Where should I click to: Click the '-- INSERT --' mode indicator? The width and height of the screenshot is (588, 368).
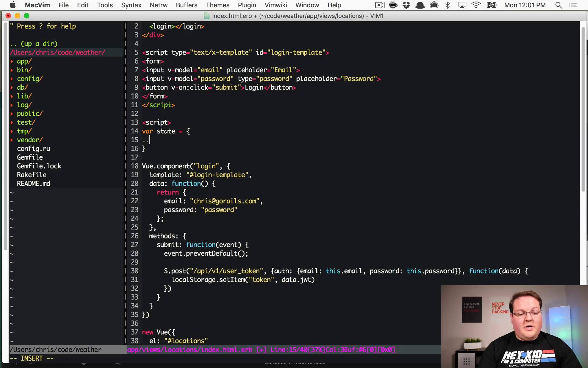coord(32,358)
